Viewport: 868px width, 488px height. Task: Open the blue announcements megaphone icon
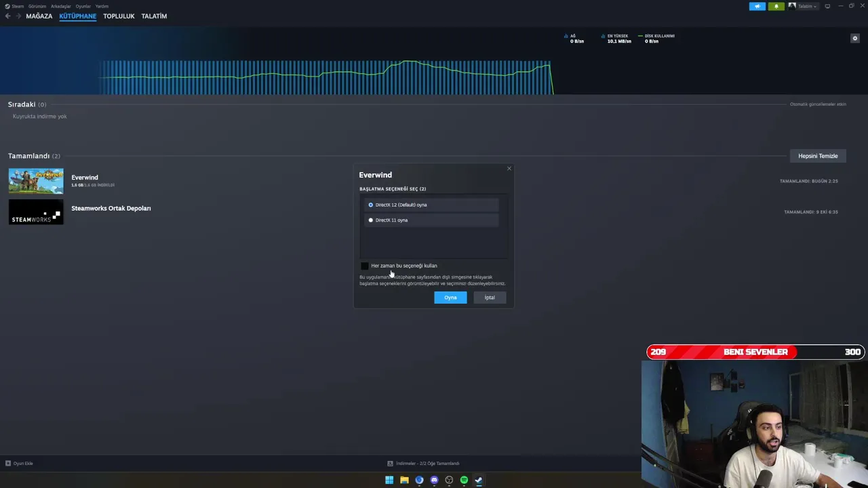(757, 6)
